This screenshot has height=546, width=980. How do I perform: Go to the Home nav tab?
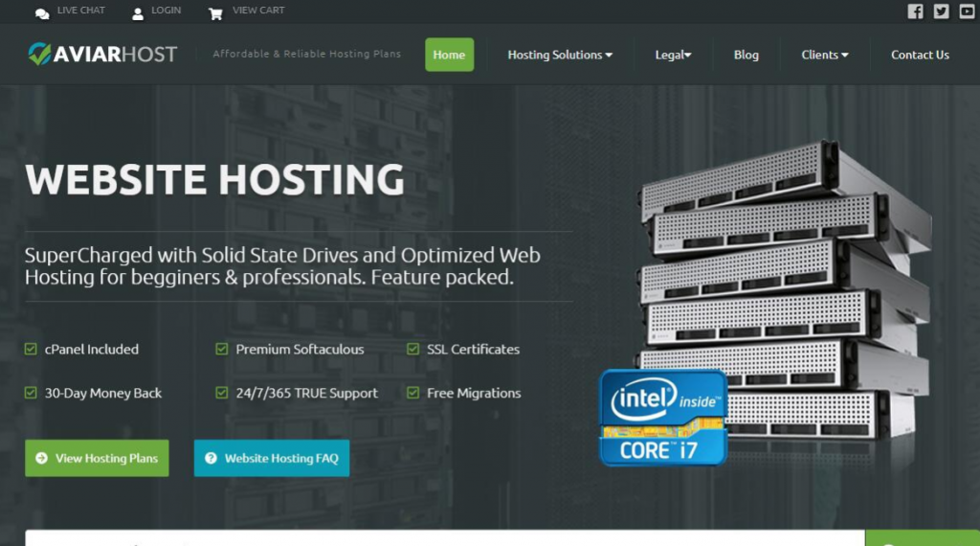450,55
